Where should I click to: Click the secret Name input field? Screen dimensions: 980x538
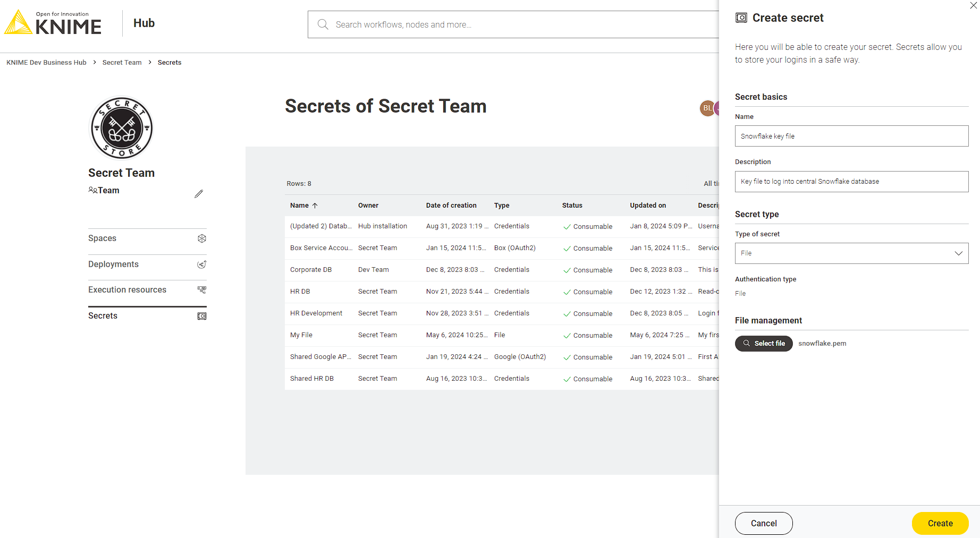851,136
